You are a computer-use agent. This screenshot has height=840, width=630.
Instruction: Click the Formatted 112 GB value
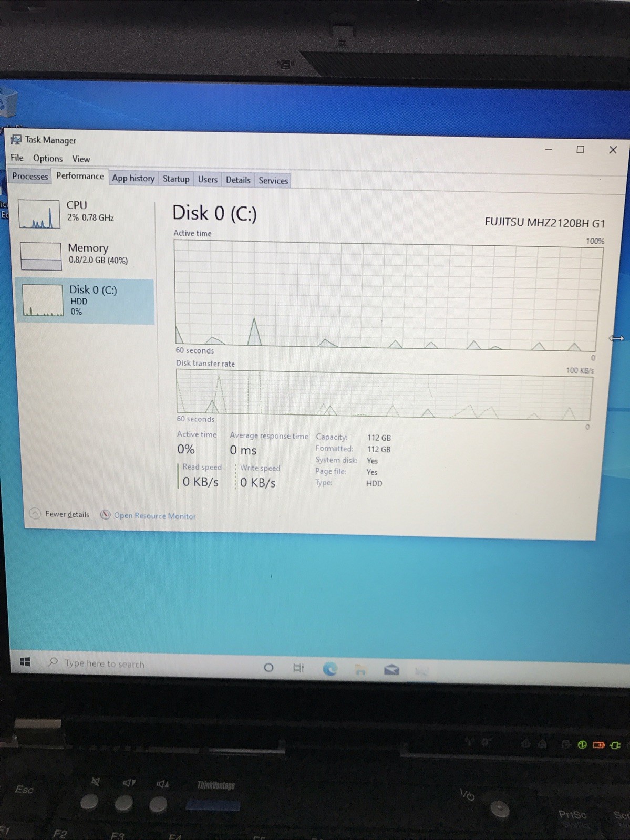click(x=379, y=449)
